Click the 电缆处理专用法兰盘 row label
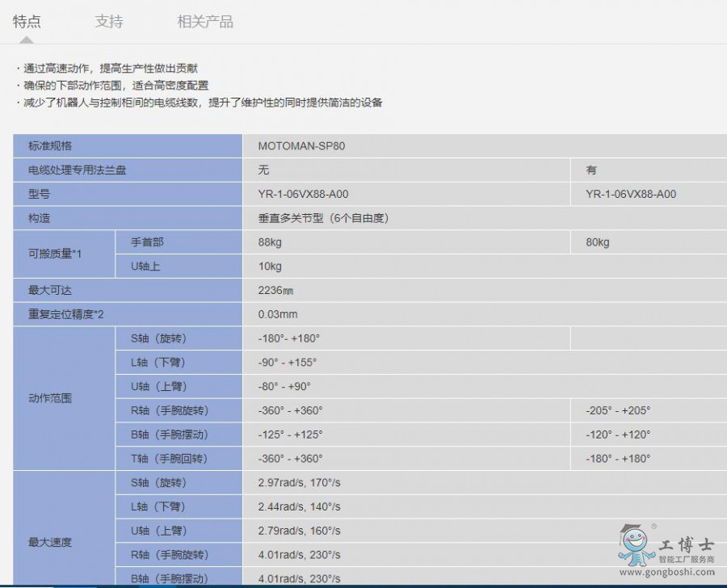 (128, 170)
